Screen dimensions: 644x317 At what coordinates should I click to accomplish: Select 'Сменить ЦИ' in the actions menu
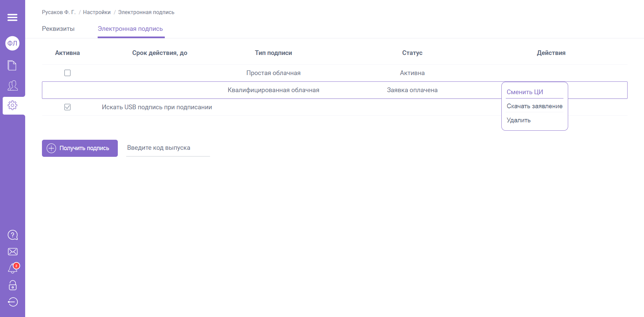pyautogui.click(x=525, y=92)
